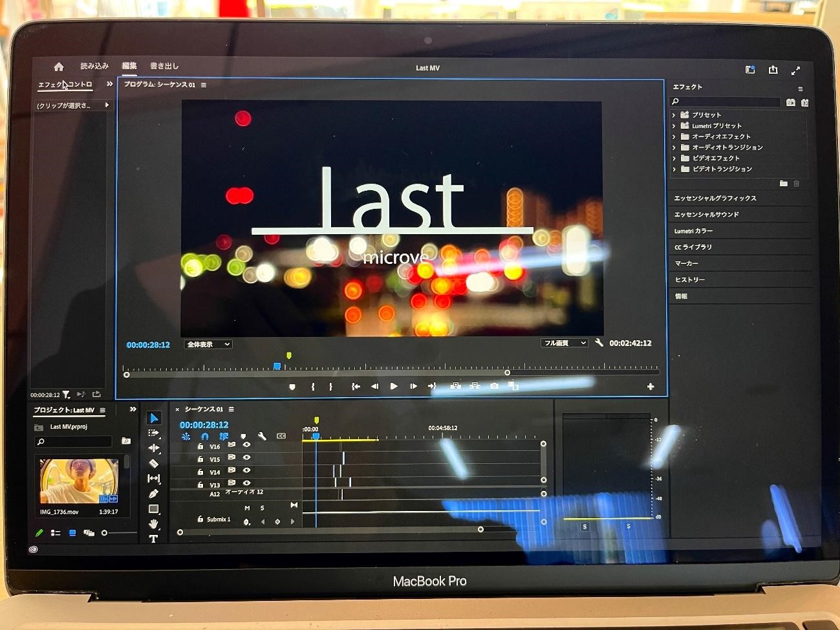The height and width of the screenshot is (630, 840).
Task: Select IMG_1736.mov clip thumbnail
Action: point(79,481)
